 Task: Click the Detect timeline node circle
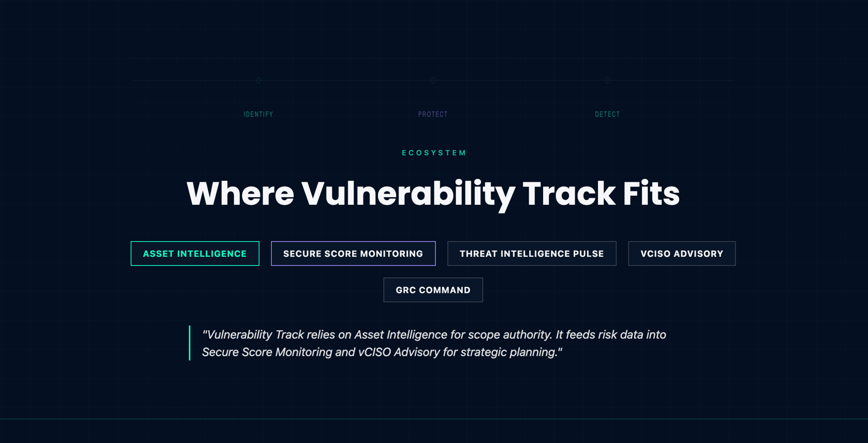pyautogui.click(x=608, y=81)
